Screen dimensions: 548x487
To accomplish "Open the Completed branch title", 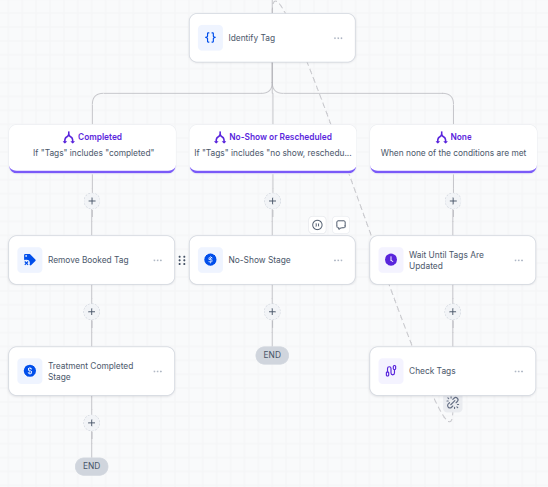I will click(100, 137).
